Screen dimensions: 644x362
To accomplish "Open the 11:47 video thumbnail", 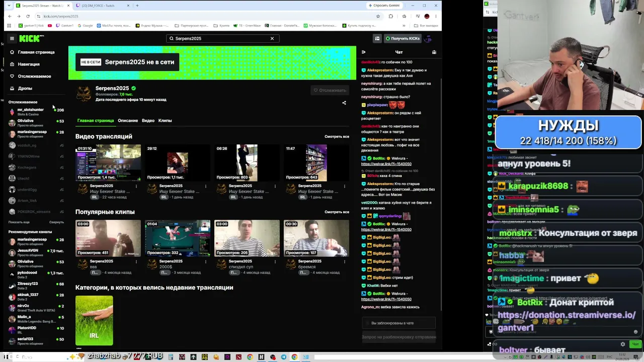I will [x=316, y=163].
